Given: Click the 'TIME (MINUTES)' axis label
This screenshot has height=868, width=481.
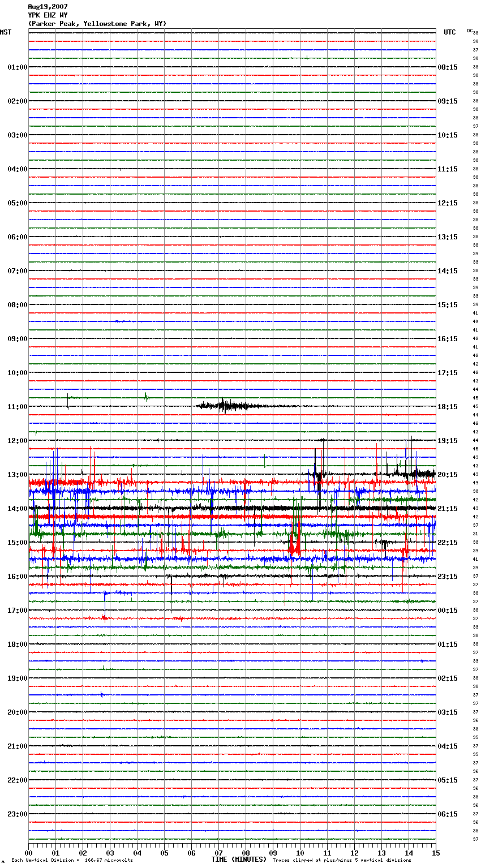Looking at the screenshot, I should pos(239,860).
